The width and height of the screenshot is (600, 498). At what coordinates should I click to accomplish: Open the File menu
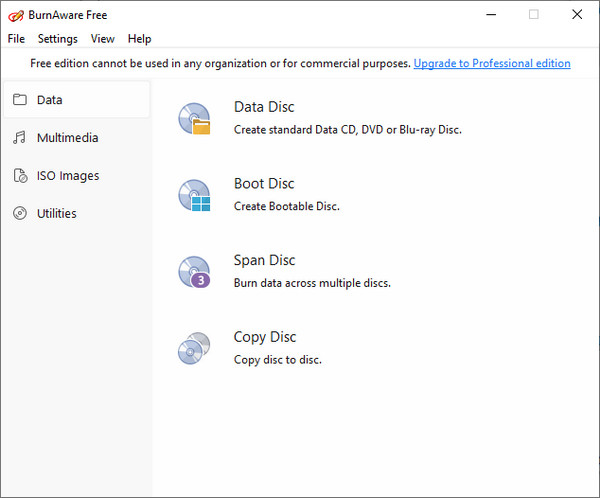[x=16, y=39]
